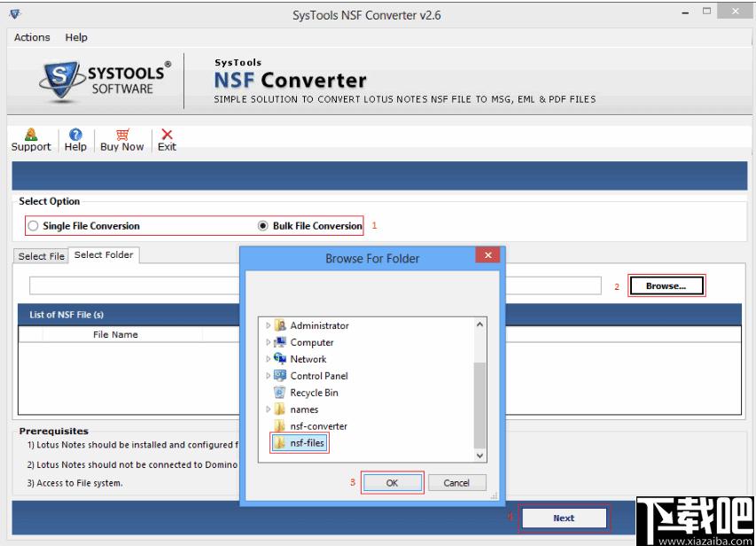Click the Recycle Bin icon
The image size is (756, 546).
coord(280,393)
